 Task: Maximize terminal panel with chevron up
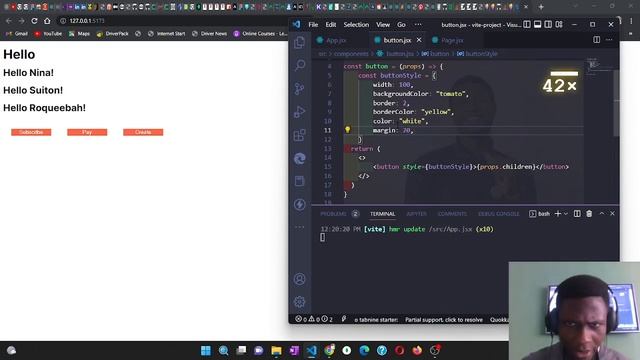602,213
